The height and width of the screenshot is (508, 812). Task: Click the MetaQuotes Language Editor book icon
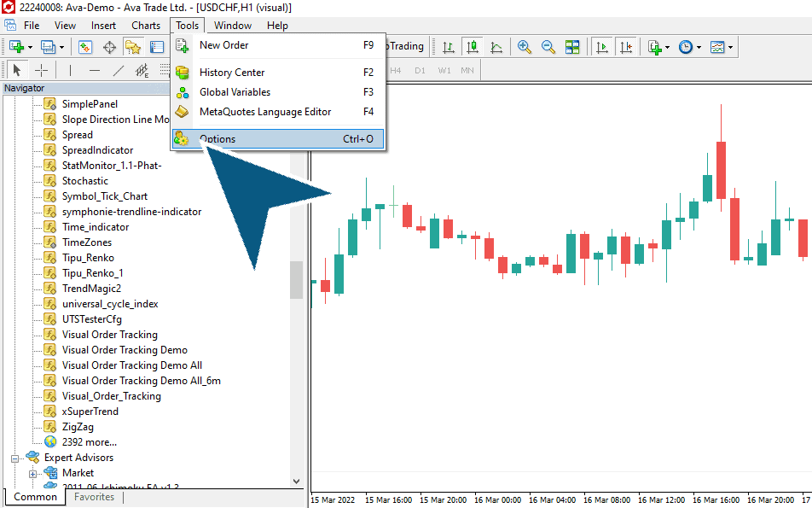click(183, 112)
